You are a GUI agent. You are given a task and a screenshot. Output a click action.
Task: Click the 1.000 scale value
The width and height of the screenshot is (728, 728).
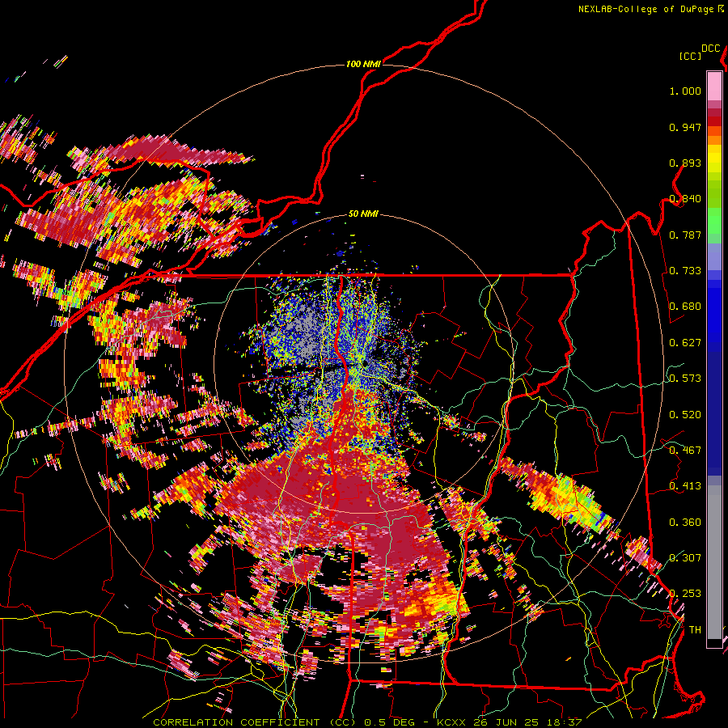685,91
